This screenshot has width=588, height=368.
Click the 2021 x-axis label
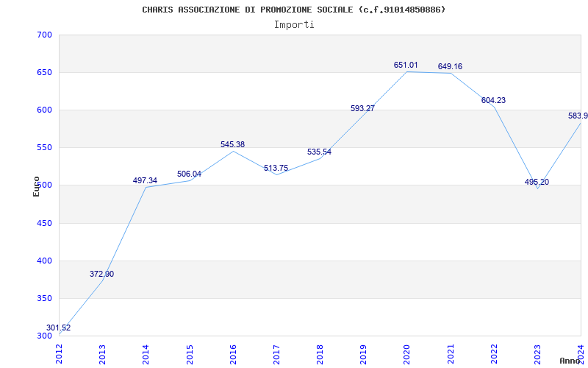(x=451, y=354)
